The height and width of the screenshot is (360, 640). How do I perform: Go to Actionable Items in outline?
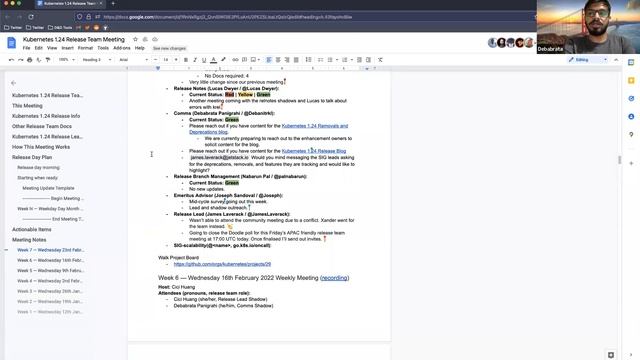[31, 229]
